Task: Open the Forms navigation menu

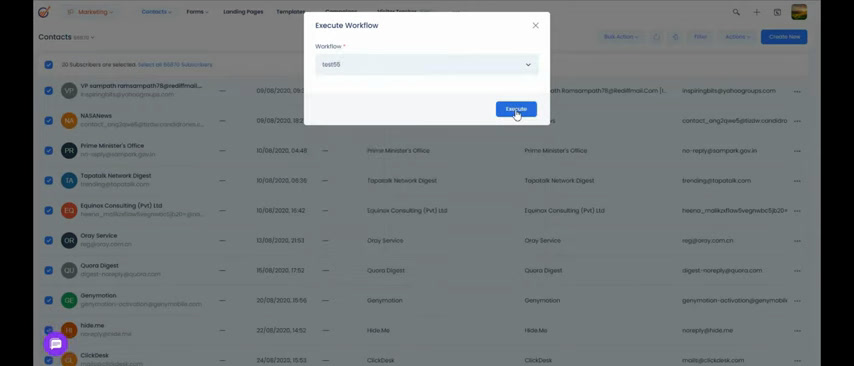Action: tap(197, 12)
